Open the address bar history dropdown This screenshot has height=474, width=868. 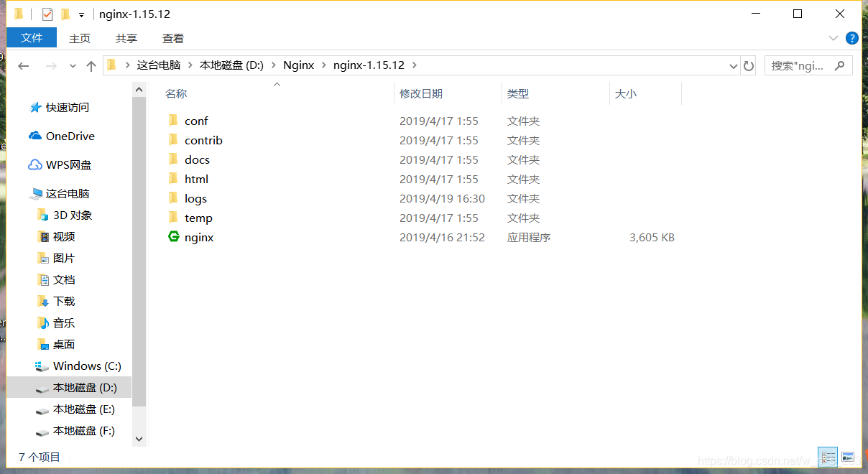point(734,65)
